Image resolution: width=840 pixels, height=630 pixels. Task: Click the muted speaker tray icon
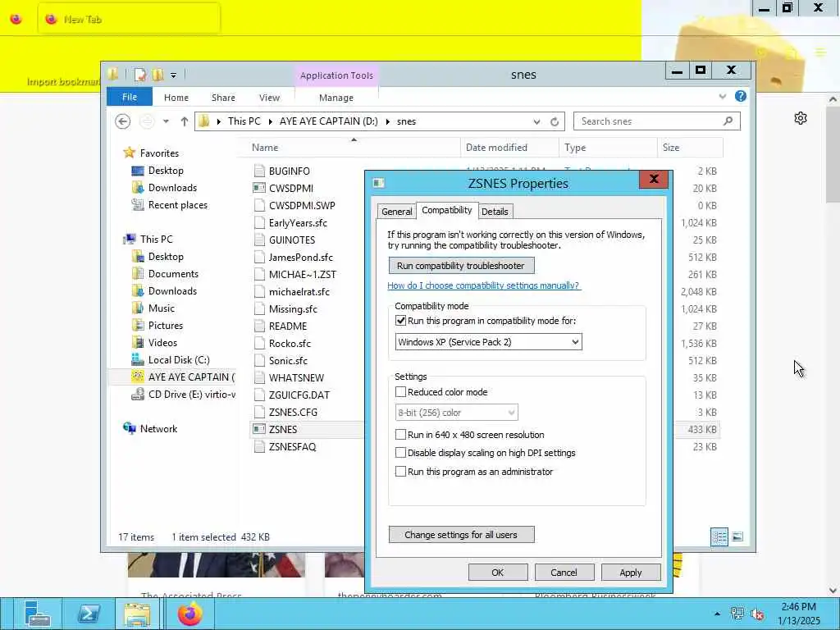pyautogui.click(x=757, y=614)
